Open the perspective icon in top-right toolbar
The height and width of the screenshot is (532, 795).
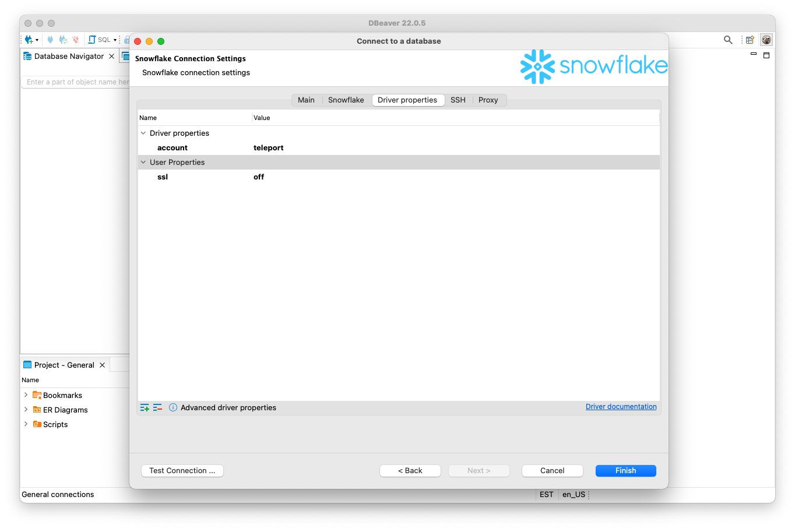click(750, 40)
